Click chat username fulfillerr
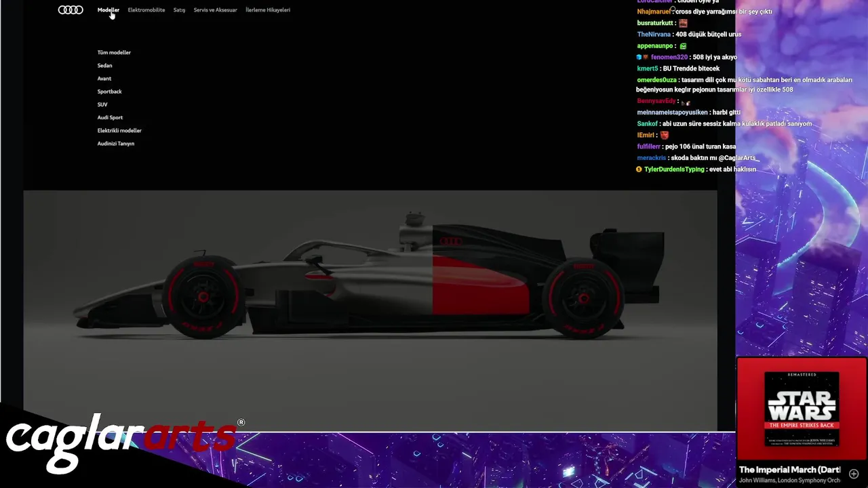 point(648,146)
